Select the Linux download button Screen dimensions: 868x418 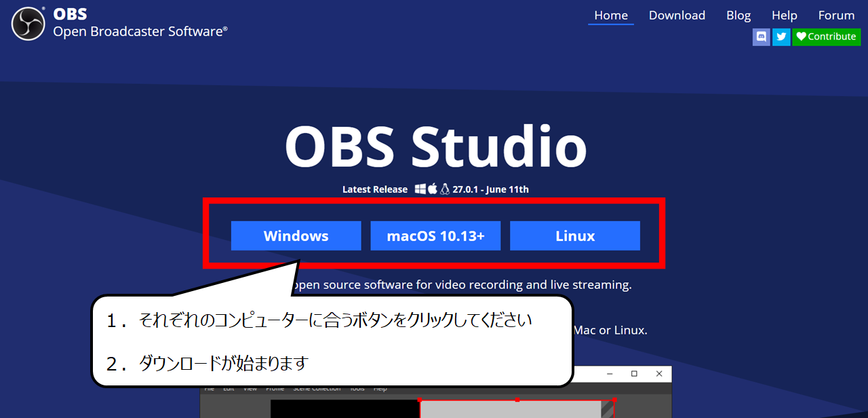[x=575, y=235]
